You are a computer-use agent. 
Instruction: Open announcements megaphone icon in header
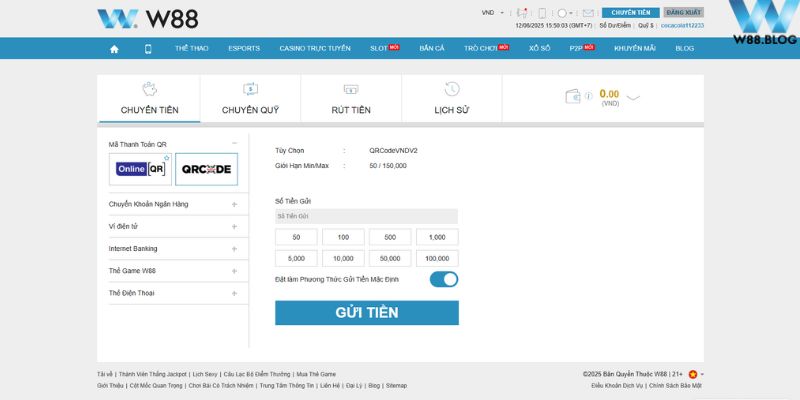pyautogui.click(x=521, y=13)
